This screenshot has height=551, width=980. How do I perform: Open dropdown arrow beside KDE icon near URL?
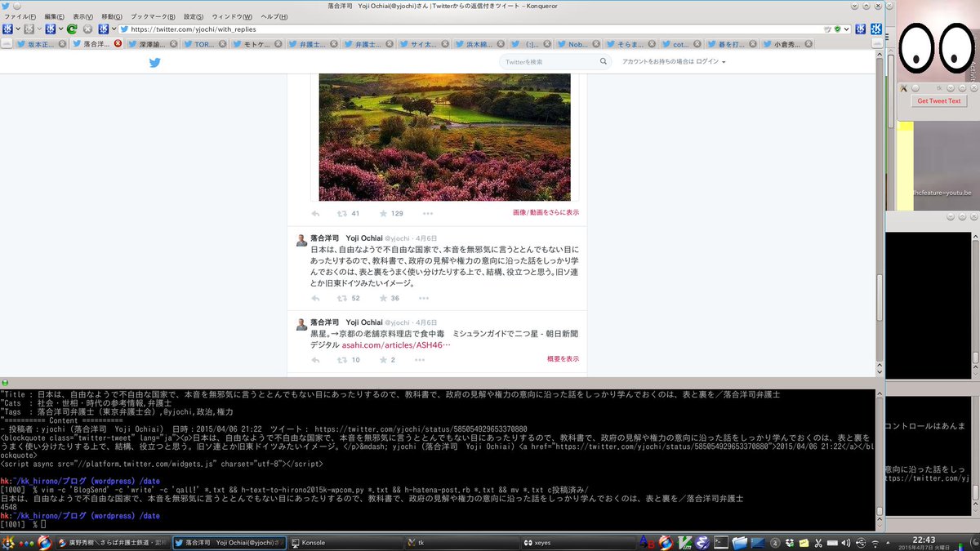[114, 29]
